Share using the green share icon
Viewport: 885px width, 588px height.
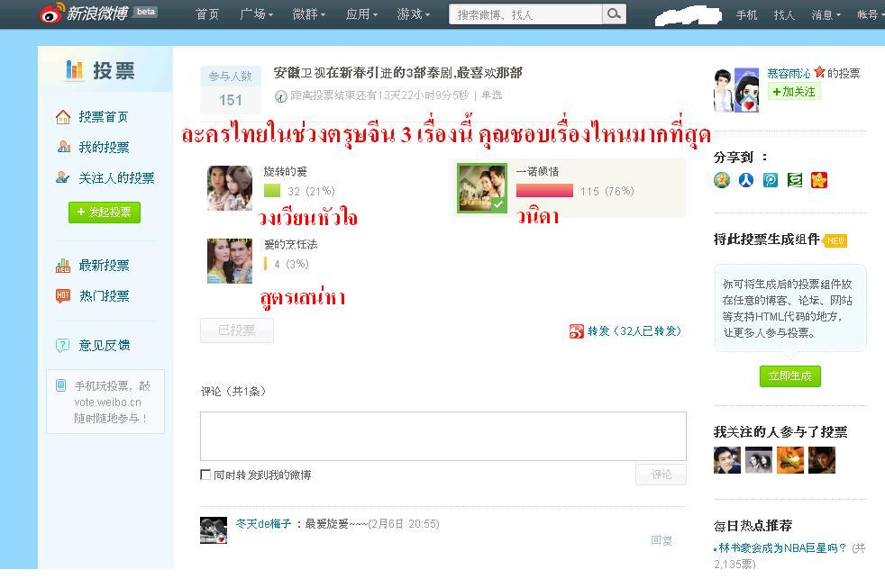pos(795,180)
